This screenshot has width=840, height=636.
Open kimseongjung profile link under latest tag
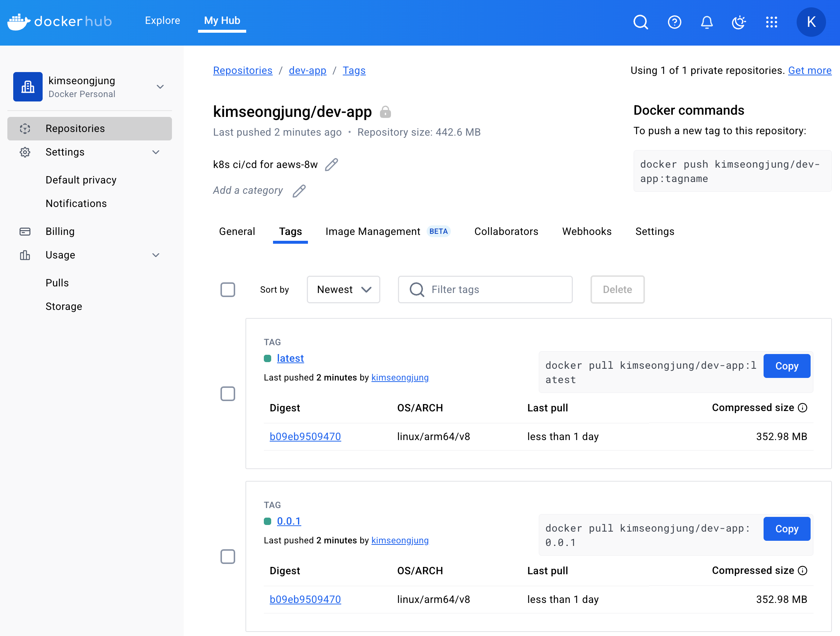point(400,377)
